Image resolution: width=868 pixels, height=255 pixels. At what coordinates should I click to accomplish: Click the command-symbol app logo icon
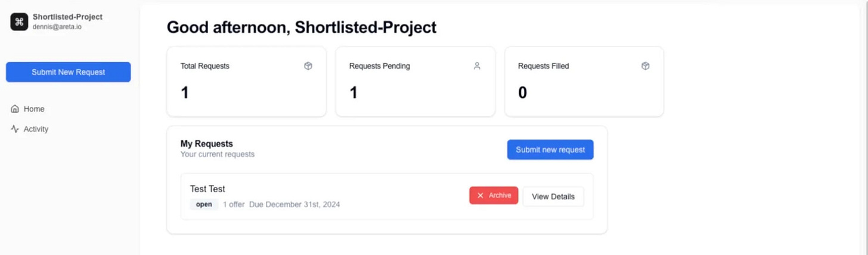[19, 21]
